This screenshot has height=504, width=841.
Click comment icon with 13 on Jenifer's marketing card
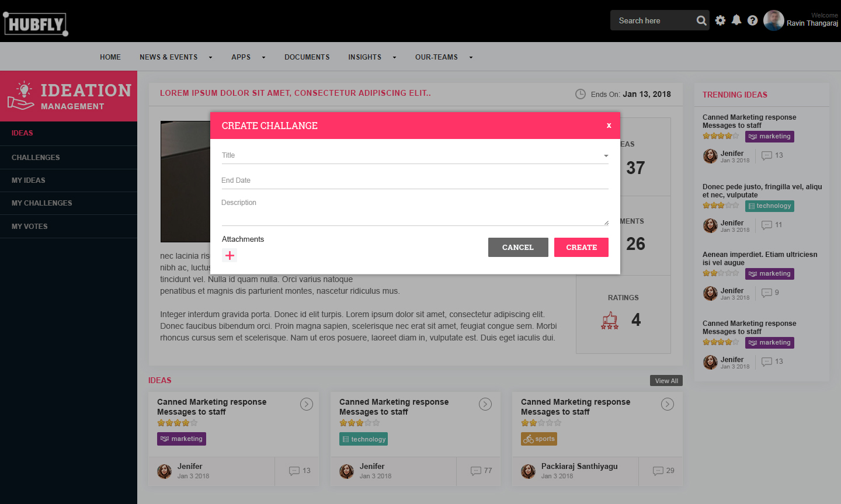294,471
